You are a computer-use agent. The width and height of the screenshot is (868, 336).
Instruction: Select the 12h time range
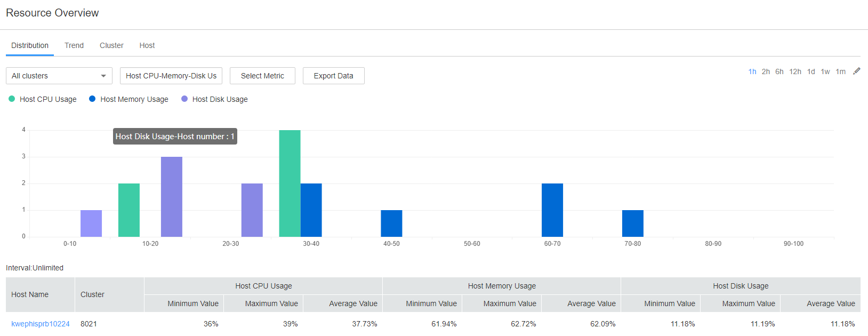(795, 71)
